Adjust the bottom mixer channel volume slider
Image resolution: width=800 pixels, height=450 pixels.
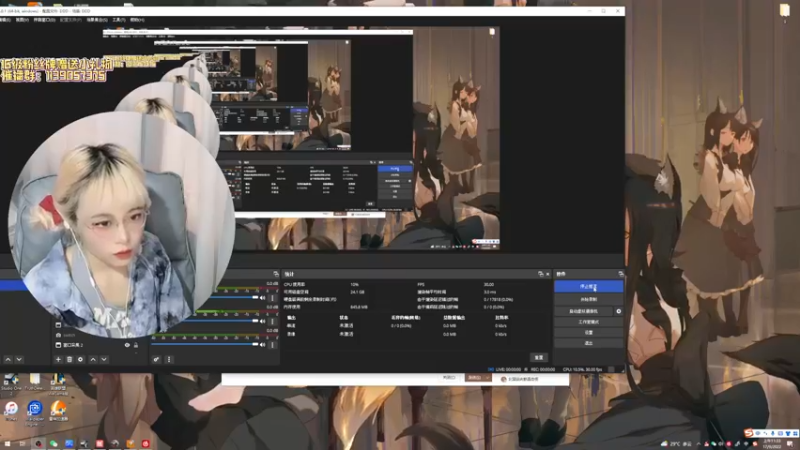(205, 344)
